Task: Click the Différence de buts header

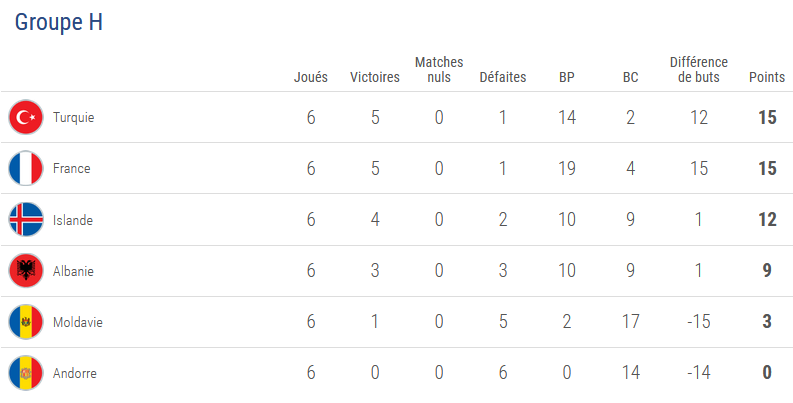Action: [x=698, y=70]
